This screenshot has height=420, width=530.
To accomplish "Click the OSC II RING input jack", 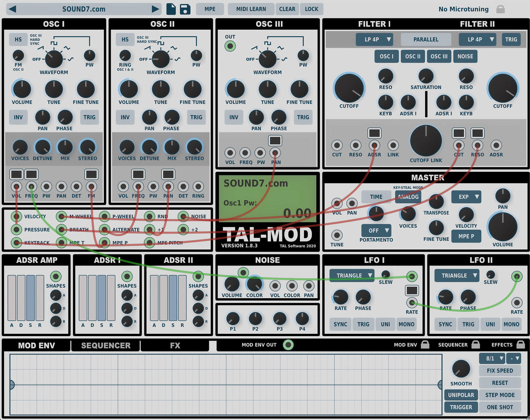I will click(x=198, y=187).
